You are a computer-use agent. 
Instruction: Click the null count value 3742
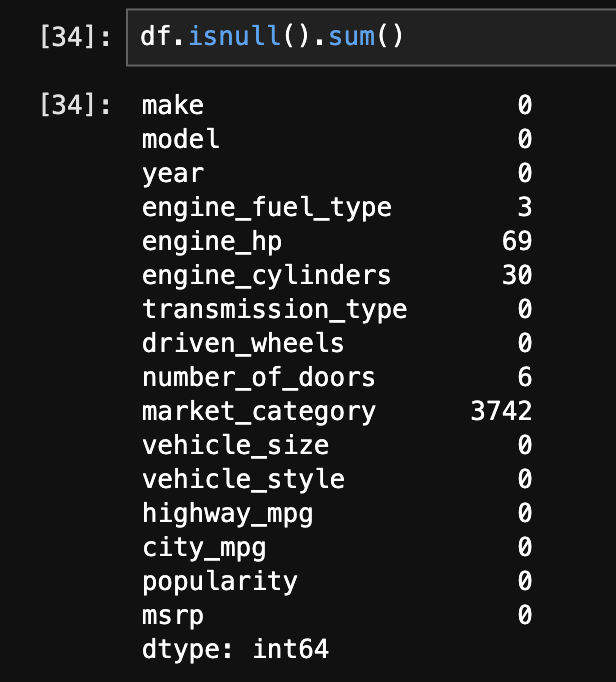click(x=501, y=411)
